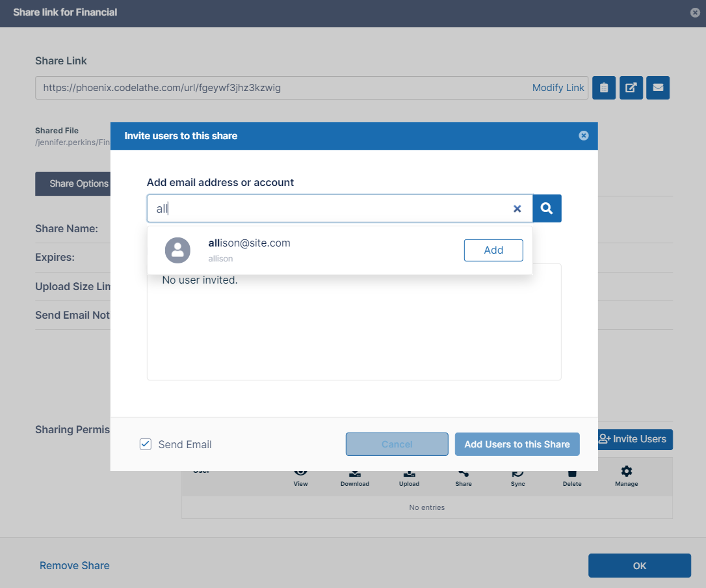Add allison@site.com to the share
The height and width of the screenshot is (588, 706).
pyautogui.click(x=493, y=250)
